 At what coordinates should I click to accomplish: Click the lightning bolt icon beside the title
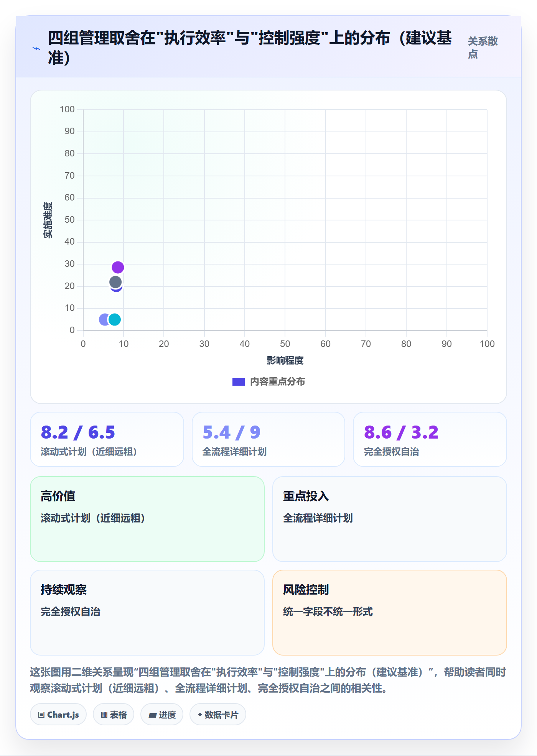pyautogui.click(x=36, y=48)
